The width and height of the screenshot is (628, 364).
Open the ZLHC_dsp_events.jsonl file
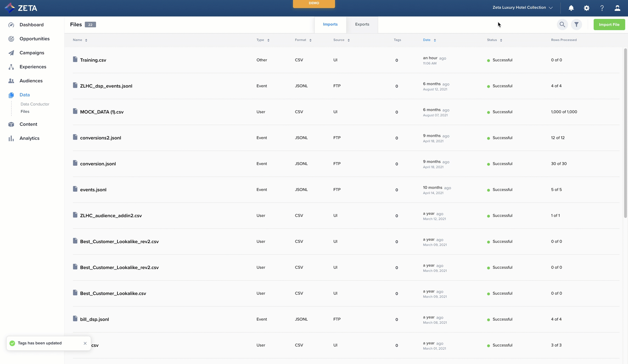tap(106, 86)
